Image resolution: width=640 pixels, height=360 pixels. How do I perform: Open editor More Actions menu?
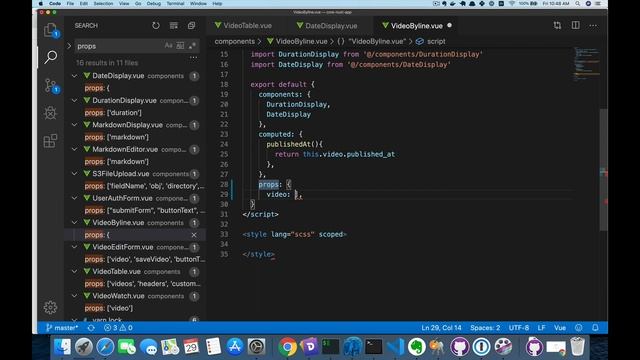(593, 25)
